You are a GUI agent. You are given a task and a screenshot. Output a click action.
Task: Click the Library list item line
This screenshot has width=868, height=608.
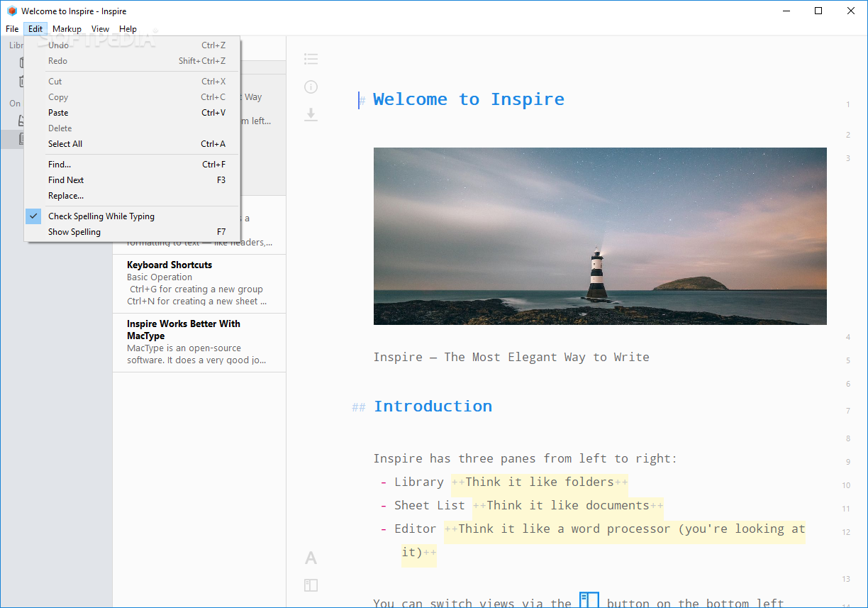click(503, 482)
